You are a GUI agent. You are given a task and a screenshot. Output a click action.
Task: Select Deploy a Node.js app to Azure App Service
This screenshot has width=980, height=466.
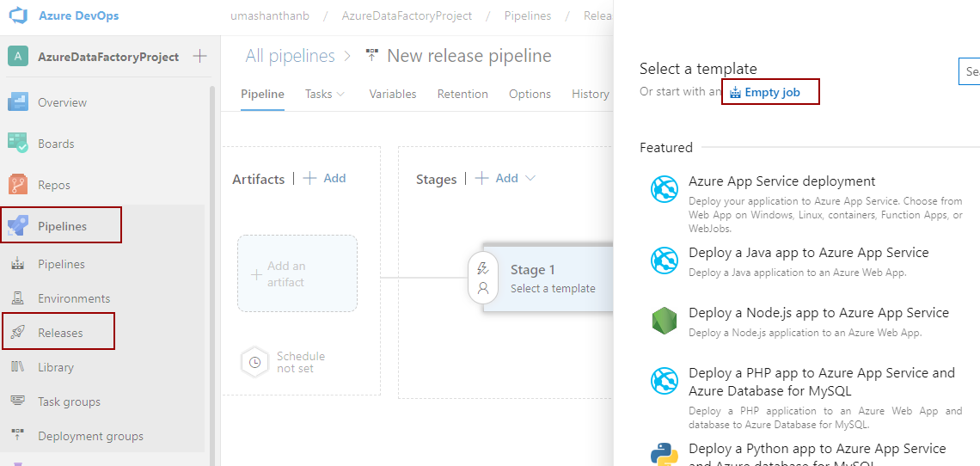(x=818, y=312)
